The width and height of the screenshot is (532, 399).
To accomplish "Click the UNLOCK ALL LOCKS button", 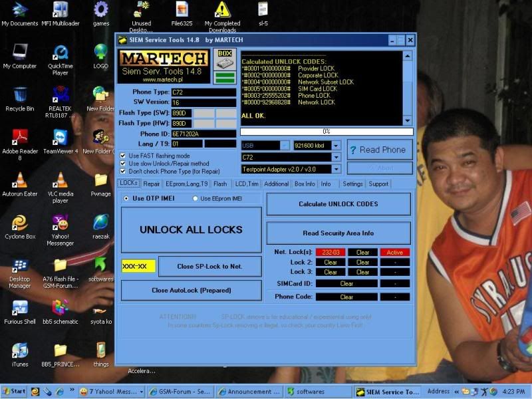I will (x=191, y=229).
